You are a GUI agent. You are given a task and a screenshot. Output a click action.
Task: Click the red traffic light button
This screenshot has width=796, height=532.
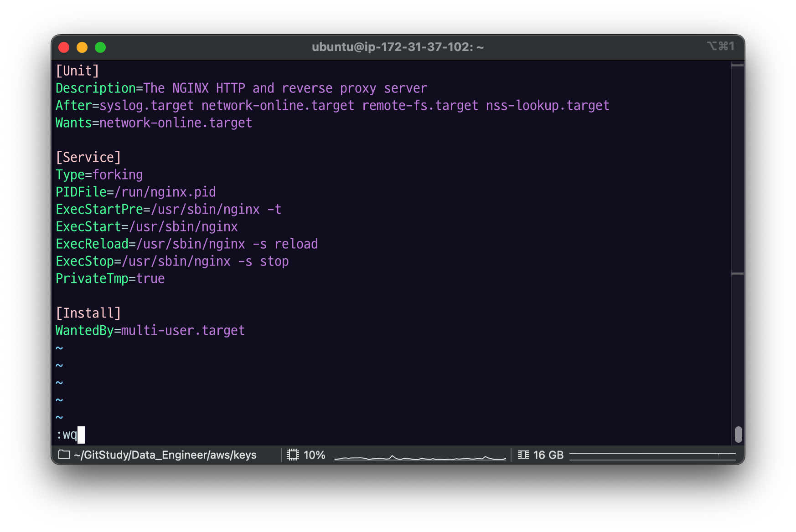coord(64,47)
